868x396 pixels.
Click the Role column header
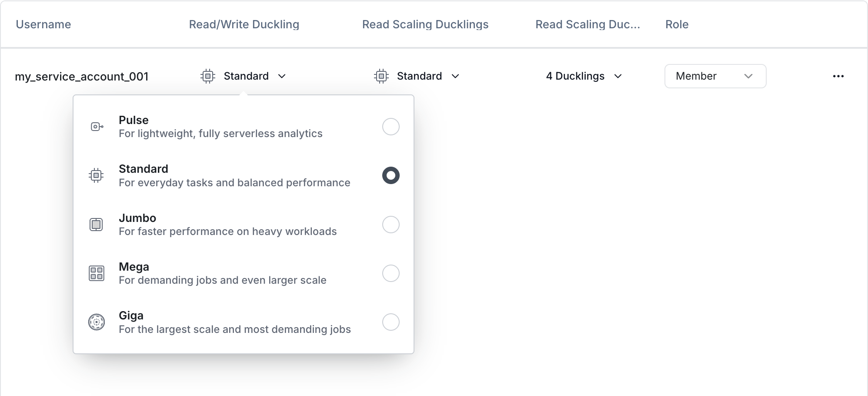pos(677,24)
